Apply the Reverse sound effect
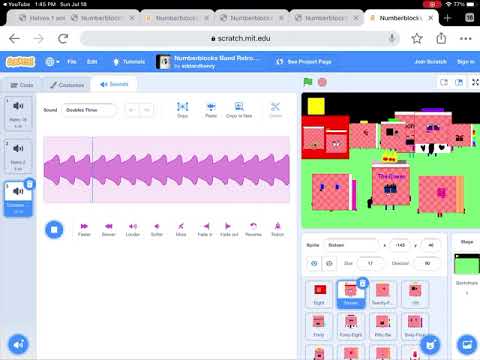Image resolution: width=480 pixels, height=360 pixels. click(x=253, y=229)
